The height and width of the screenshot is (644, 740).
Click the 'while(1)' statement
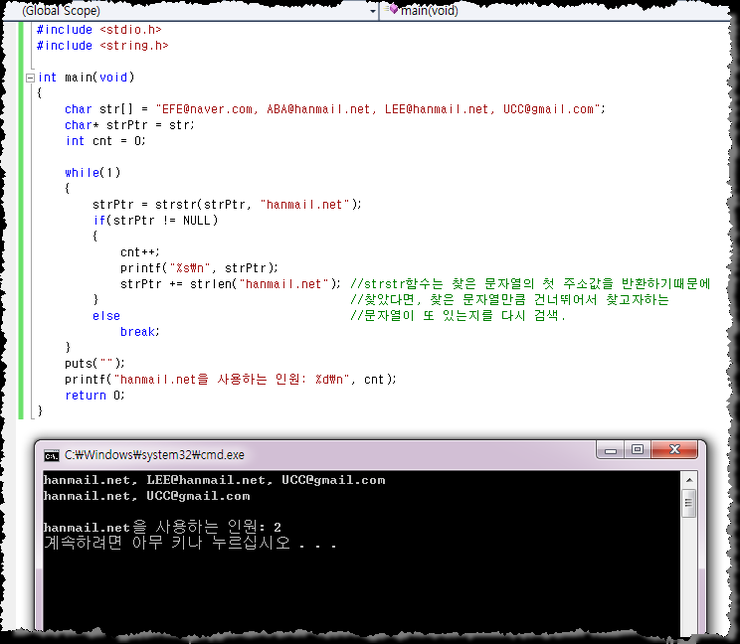coord(92,173)
